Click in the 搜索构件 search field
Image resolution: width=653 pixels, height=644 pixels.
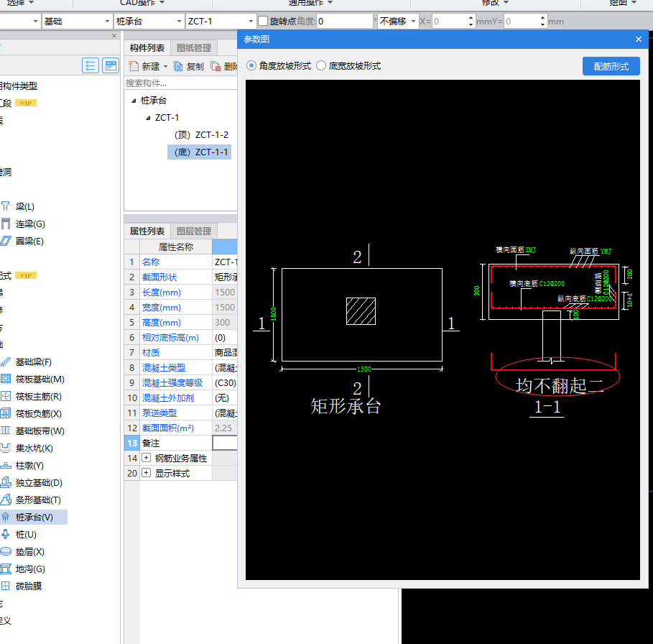click(x=181, y=83)
